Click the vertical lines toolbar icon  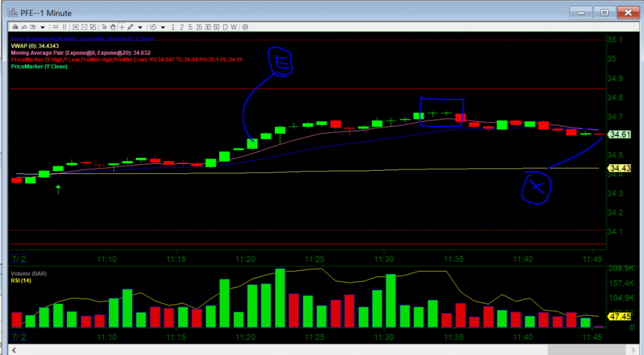[x=64, y=27]
